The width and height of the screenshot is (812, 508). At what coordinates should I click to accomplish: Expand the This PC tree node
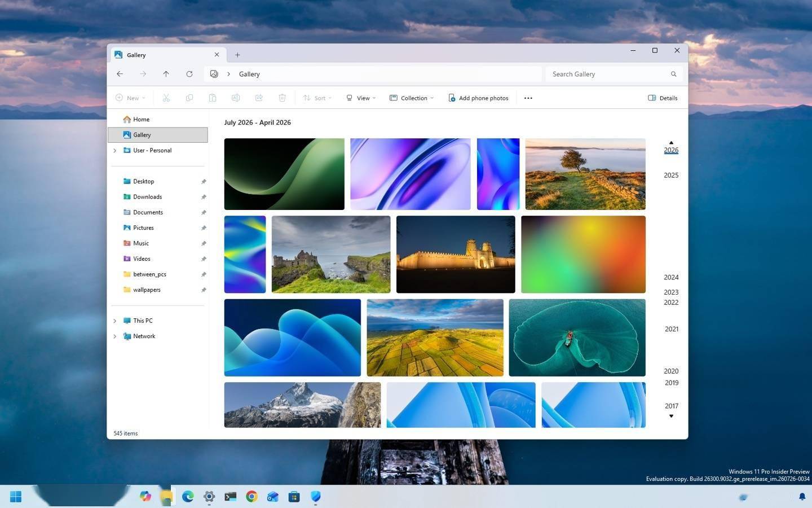114,321
